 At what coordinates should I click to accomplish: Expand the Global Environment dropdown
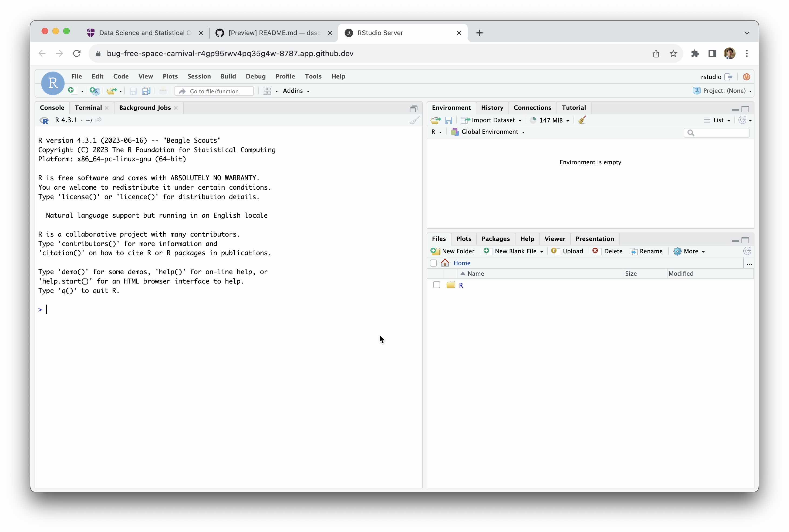click(492, 132)
